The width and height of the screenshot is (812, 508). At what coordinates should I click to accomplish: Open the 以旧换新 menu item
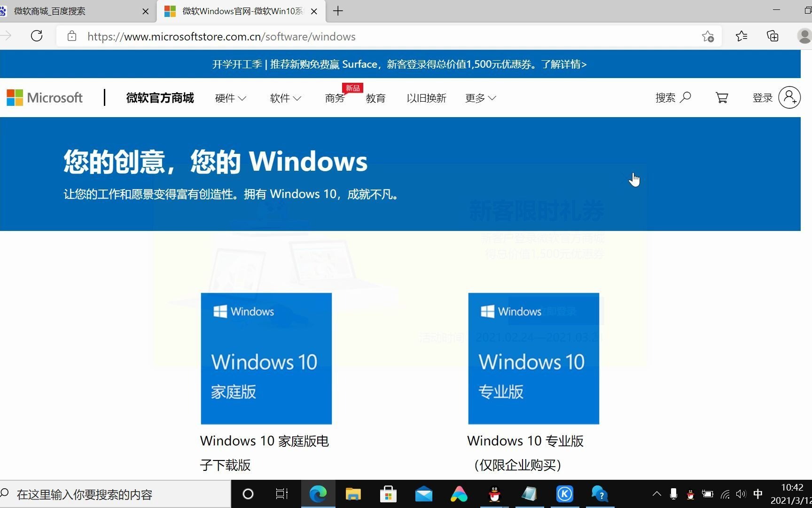coord(426,98)
